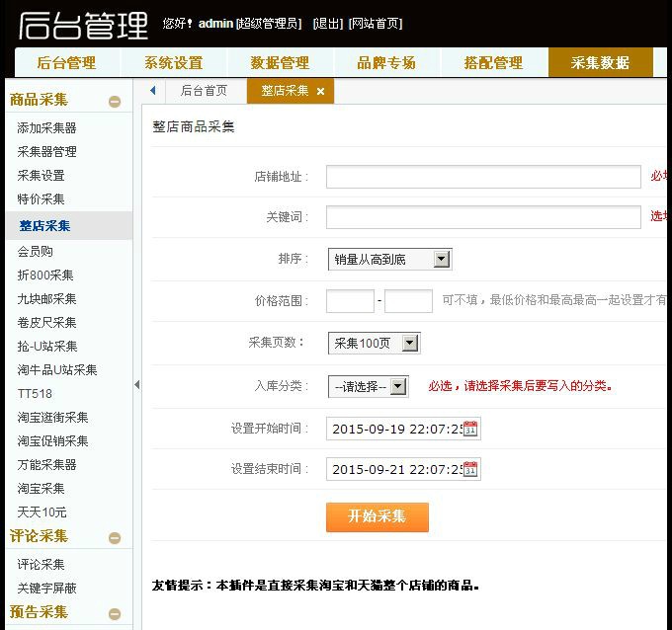Open 添加采集器 in sidebar
The width and height of the screenshot is (672, 630).
46,127
